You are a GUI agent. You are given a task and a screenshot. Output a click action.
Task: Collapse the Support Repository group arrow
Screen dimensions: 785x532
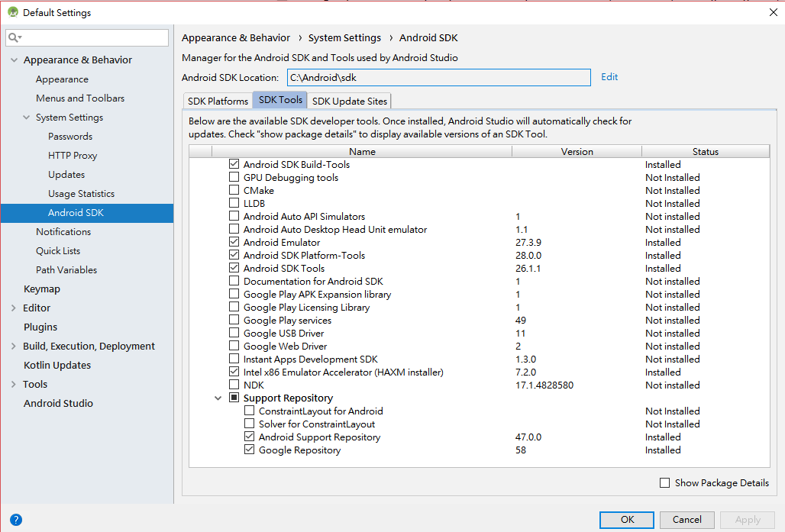pos(218,398)
